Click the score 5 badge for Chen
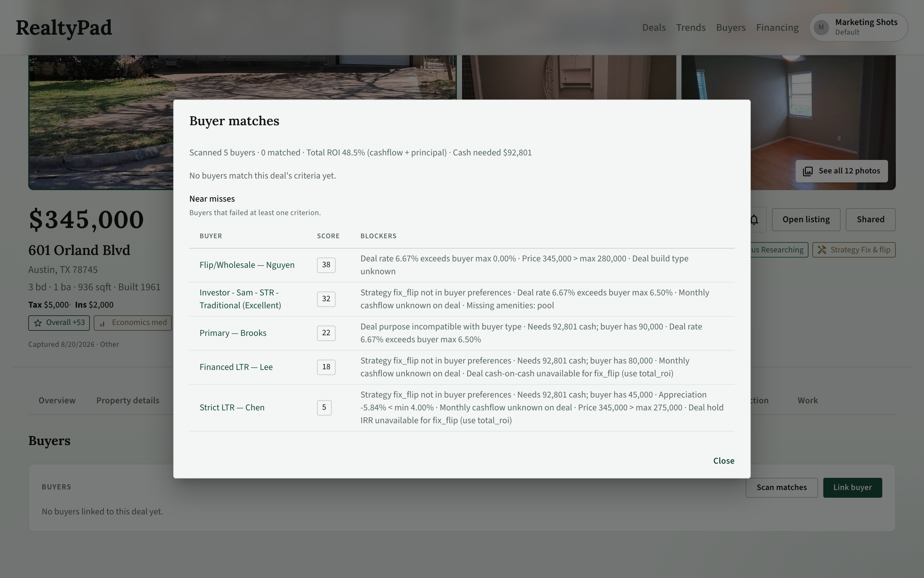This screenshot has height=578, width=924. point(324,407)
